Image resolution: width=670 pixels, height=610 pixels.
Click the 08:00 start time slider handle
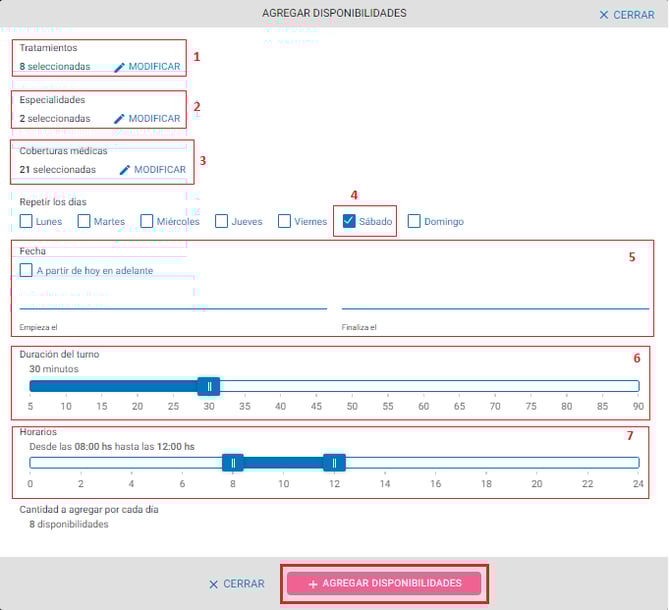click(232, 462)
